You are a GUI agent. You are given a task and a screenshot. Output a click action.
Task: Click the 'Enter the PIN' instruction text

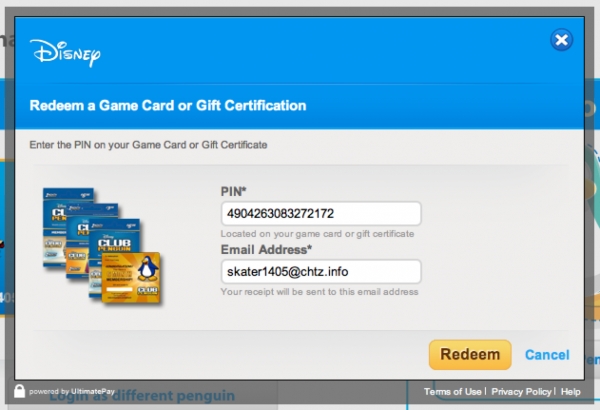point(148,145)
